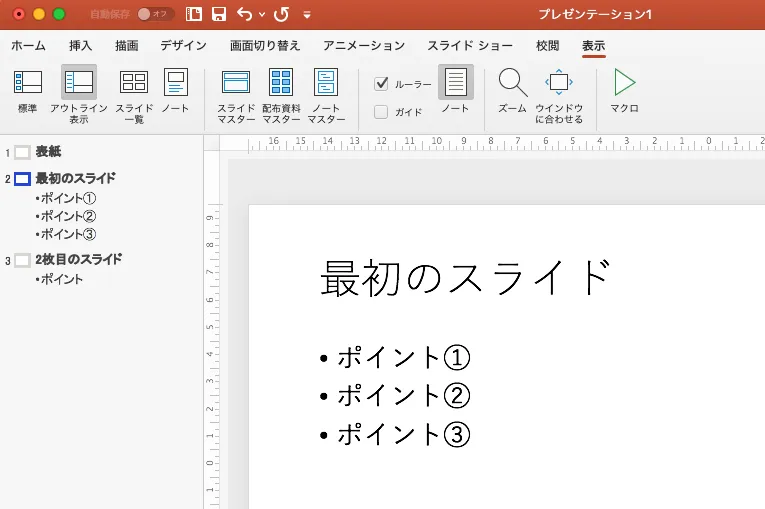
Task: Open the デザイン tab
Action: point(183,46)
